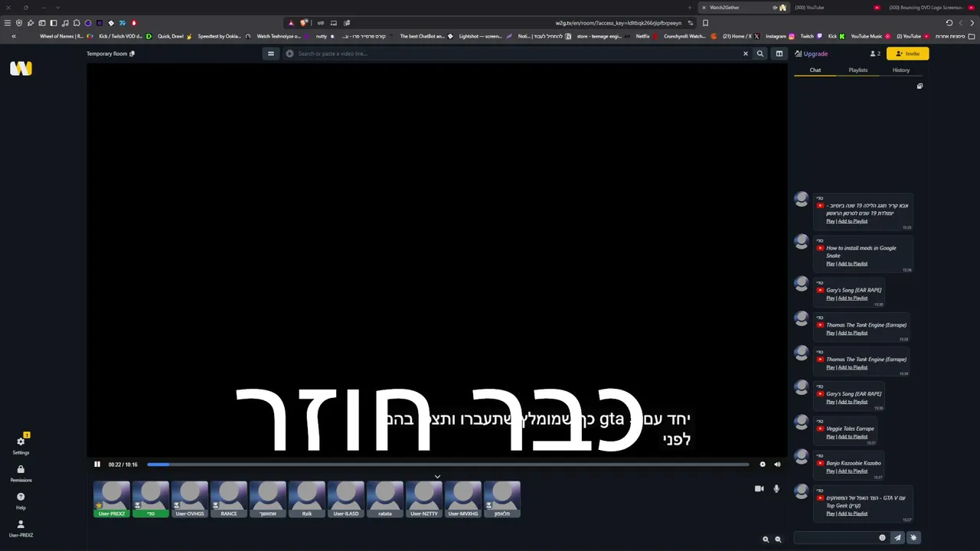Image resolution: width=980 pixels, height=551 pixels.
Task: Switch to the Bouncing DVD Logo tab
Action: pyautogui.click(x=929, y=8)
